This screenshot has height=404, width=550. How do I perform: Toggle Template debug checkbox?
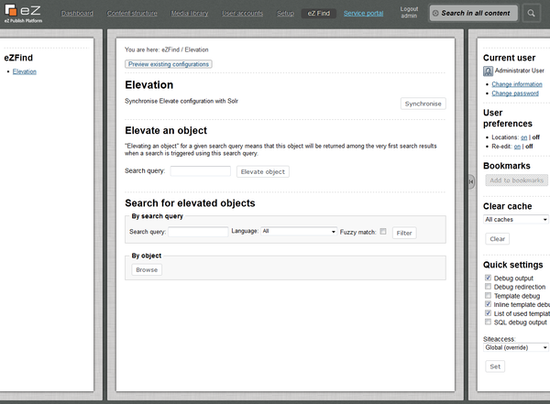(x=488, y=295)
